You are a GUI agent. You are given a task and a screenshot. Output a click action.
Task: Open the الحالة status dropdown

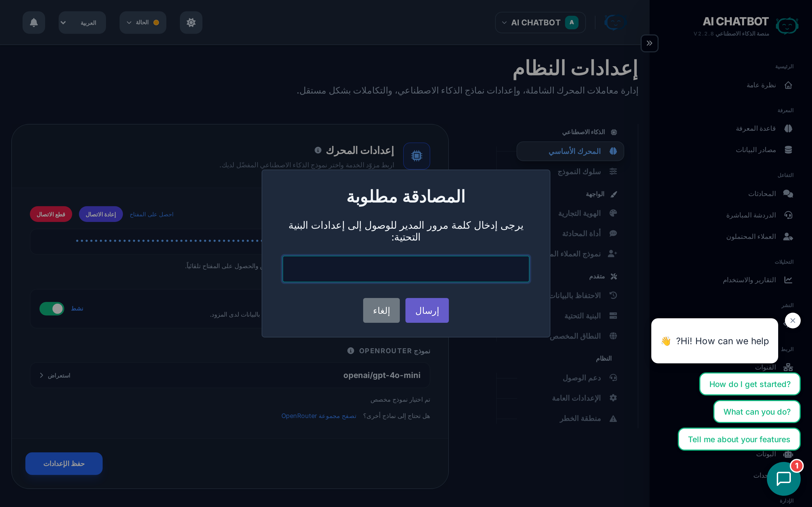pos(143,23)
